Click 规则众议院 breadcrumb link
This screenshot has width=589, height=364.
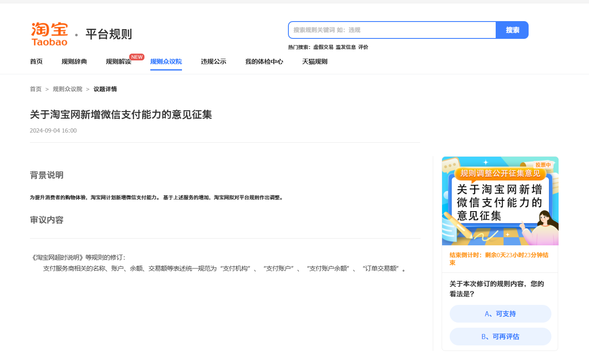[68, 89]
